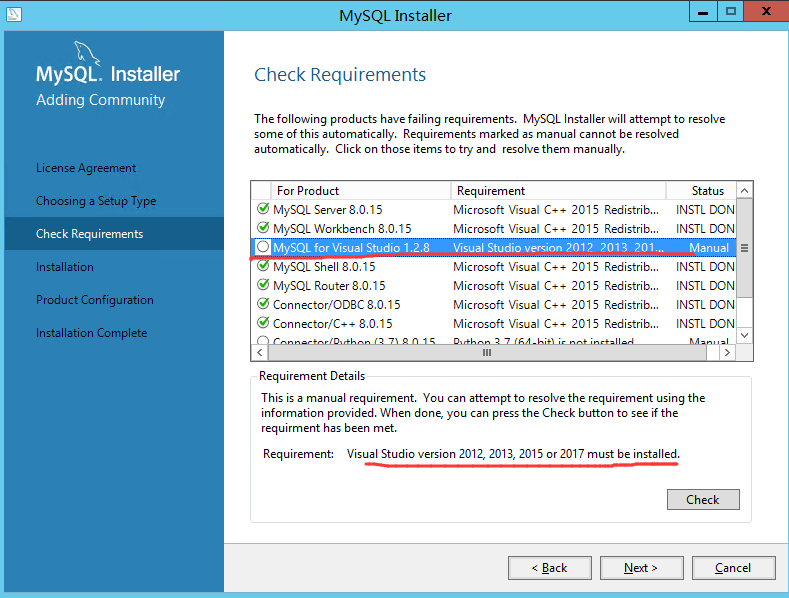Minimize the MySQL Installer window

point(703,12)
